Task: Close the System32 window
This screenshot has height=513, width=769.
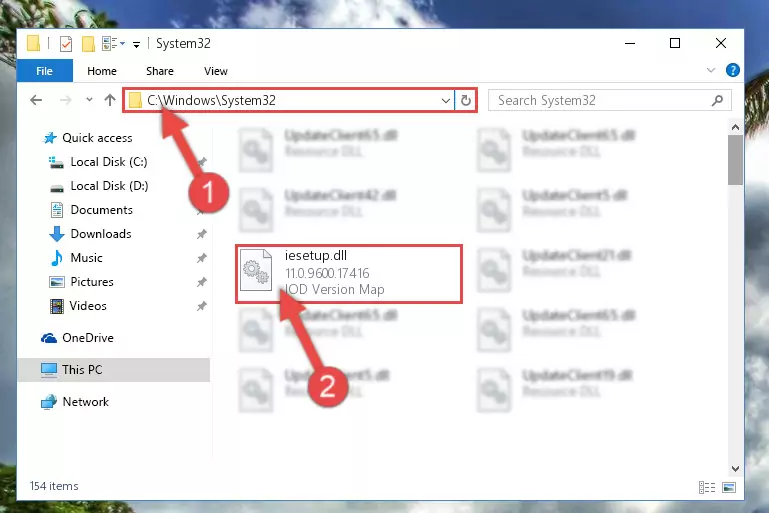Action: [x=720, y=44]
